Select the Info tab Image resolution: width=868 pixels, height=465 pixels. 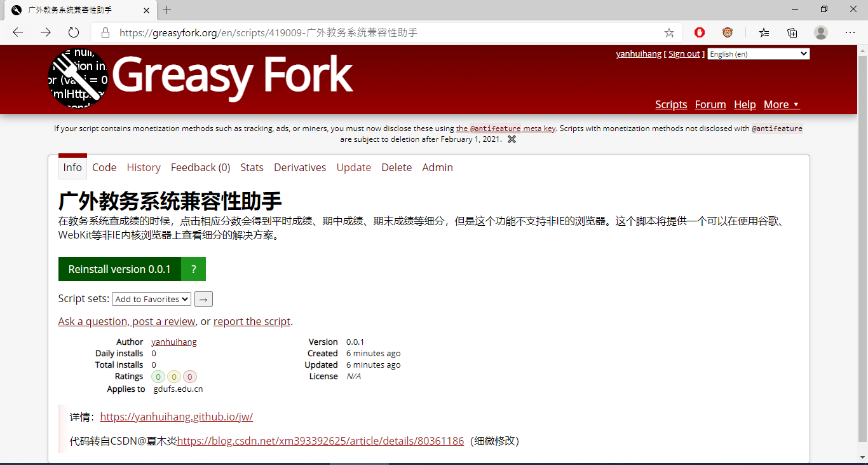pyautogui.click(x=72, y=167)
